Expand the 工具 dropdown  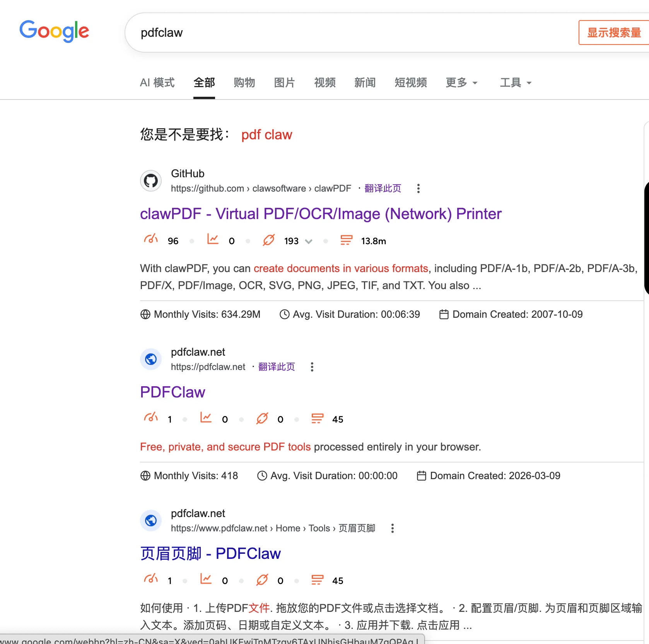(x=516, y=82)
